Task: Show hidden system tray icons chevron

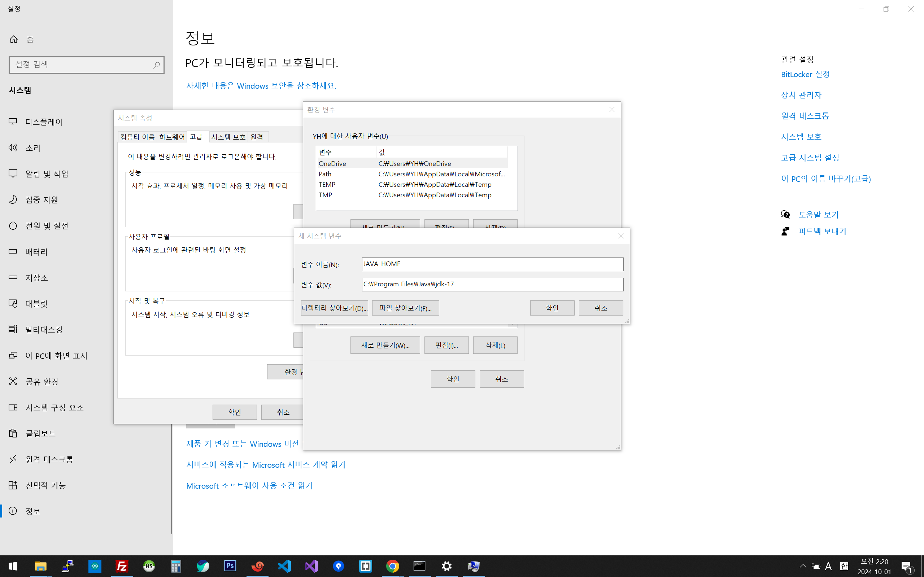Action: [x=803, y=566]
